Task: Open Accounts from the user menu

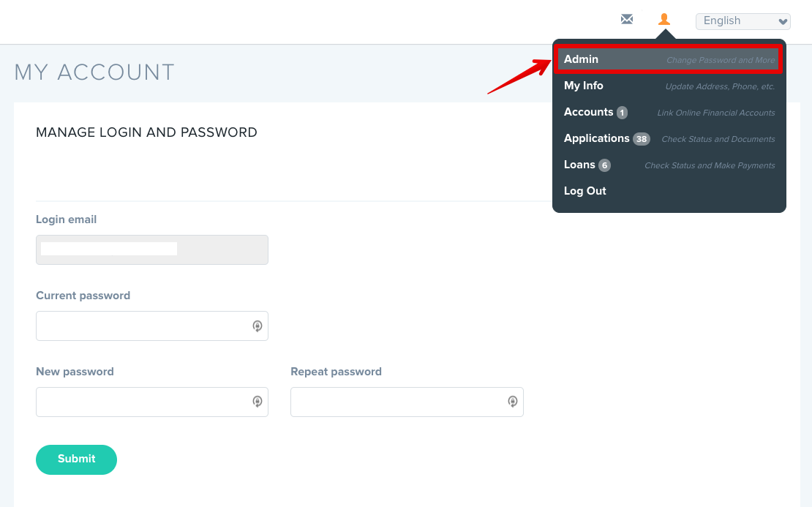Action: coord(669,113)
